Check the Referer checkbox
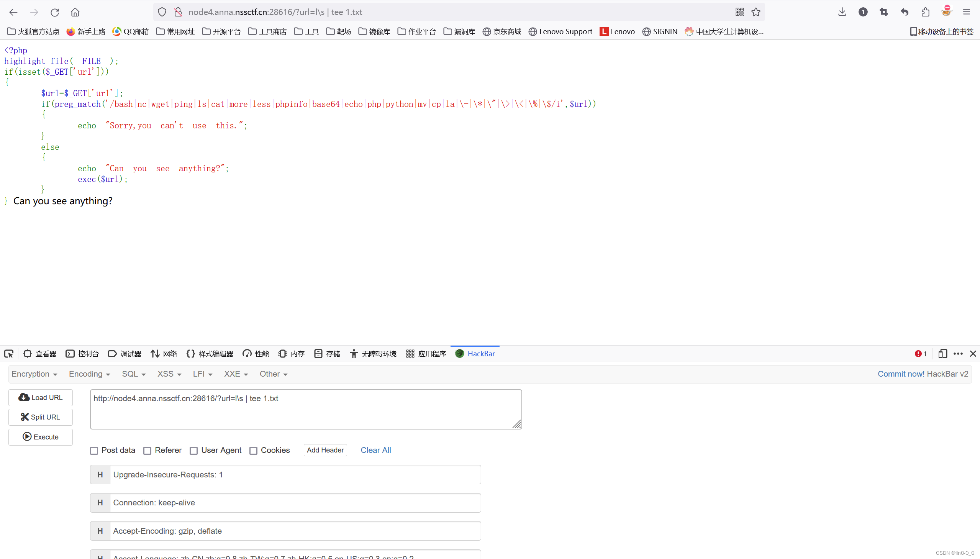 [x=147, y=450]
